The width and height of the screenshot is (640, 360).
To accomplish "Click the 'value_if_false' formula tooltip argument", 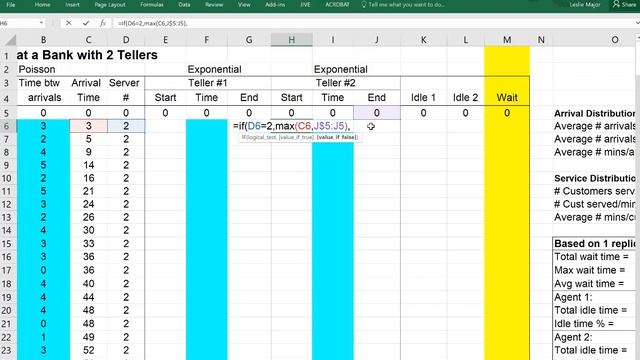I will tap(337, 137).
